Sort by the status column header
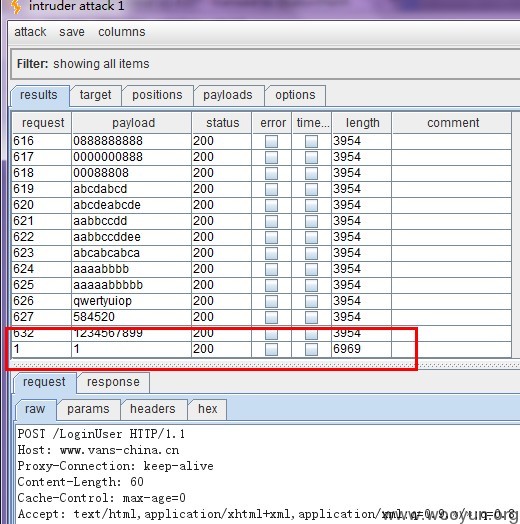520x524 pixels. (222, 123)
